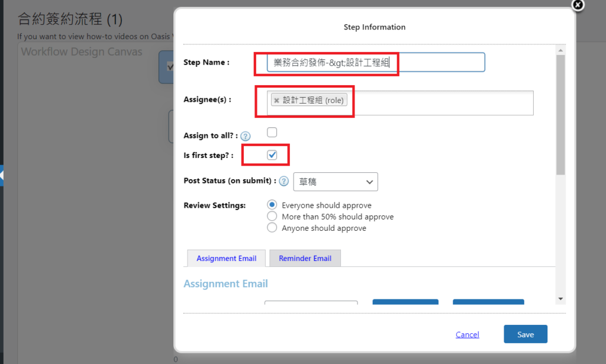Choose More than 50% should approve
The width and height of the screenshot is (606, 364).
point(272,217)
